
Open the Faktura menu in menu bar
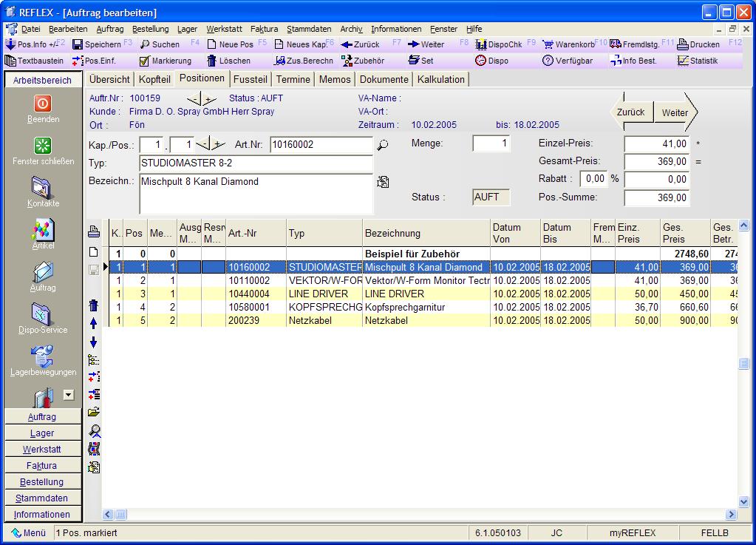pyautogui.click(x=264, y=29)
